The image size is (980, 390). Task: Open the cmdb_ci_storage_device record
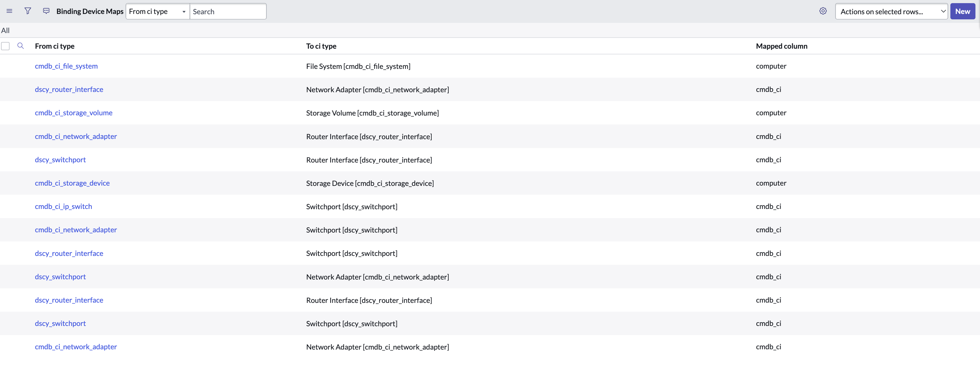(x=72, y=183)
